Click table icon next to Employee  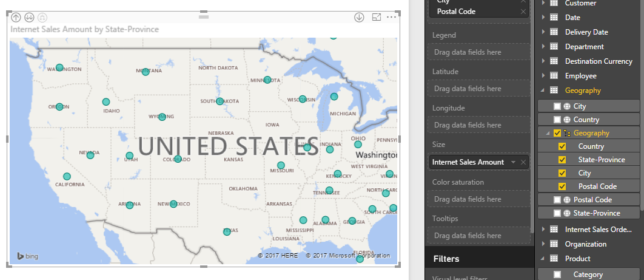pyautogui.click(x=554, y=76)
